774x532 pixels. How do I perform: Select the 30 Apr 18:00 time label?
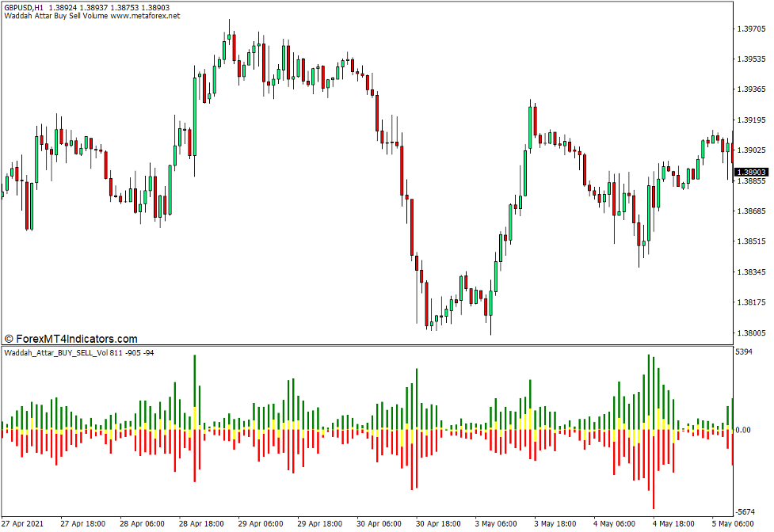438,524
